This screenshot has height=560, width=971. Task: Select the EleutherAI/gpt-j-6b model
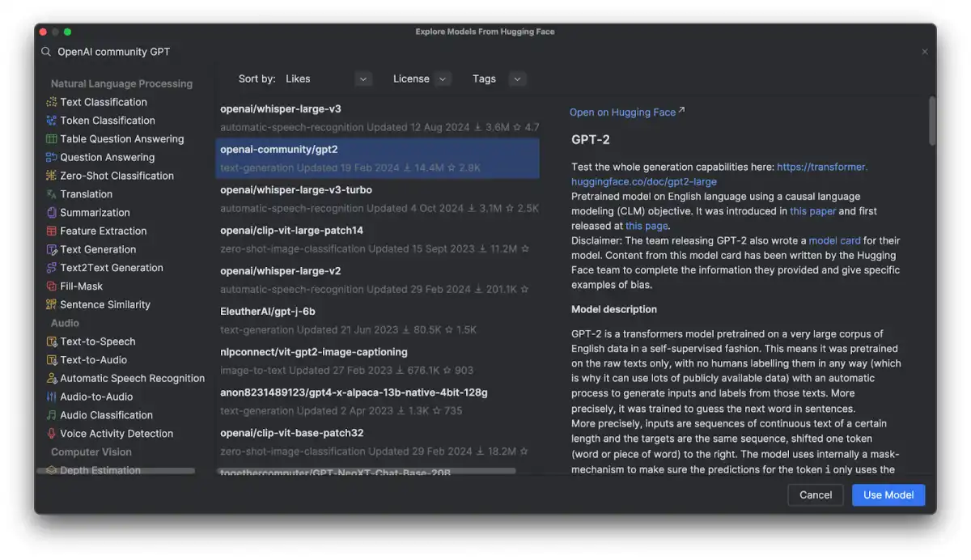(378, 320)
